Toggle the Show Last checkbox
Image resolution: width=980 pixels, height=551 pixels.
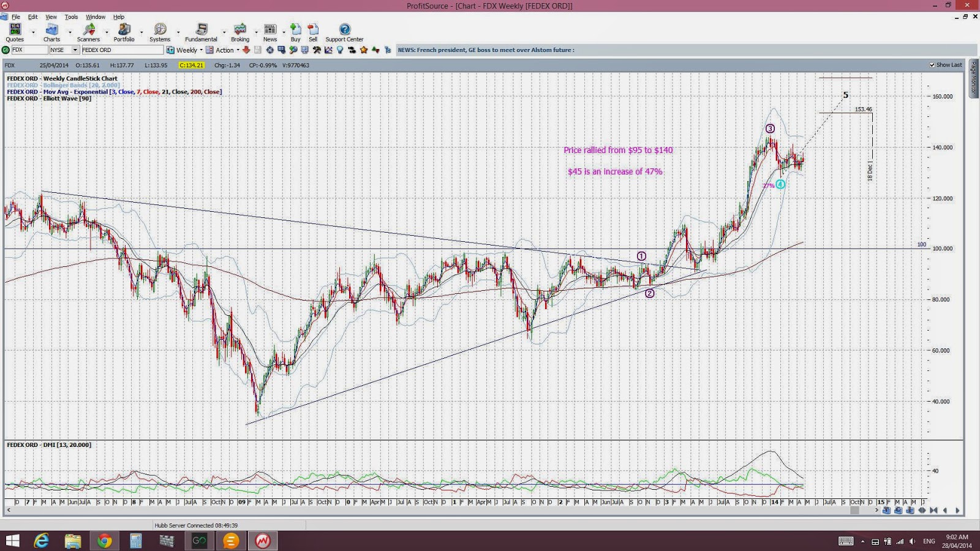click(932, 65)
